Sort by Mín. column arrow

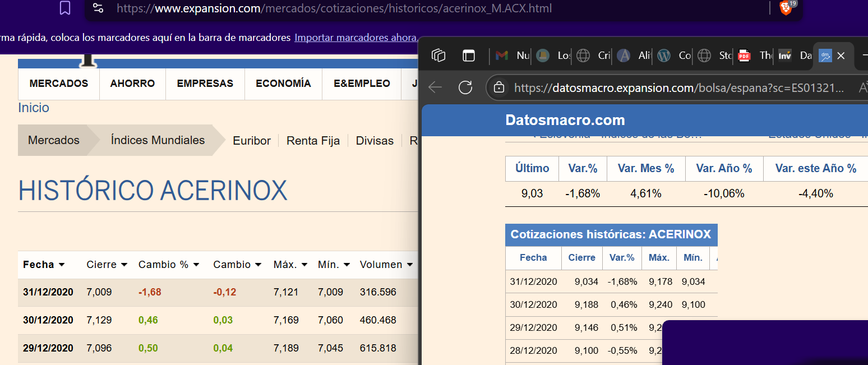click(347, 265)
